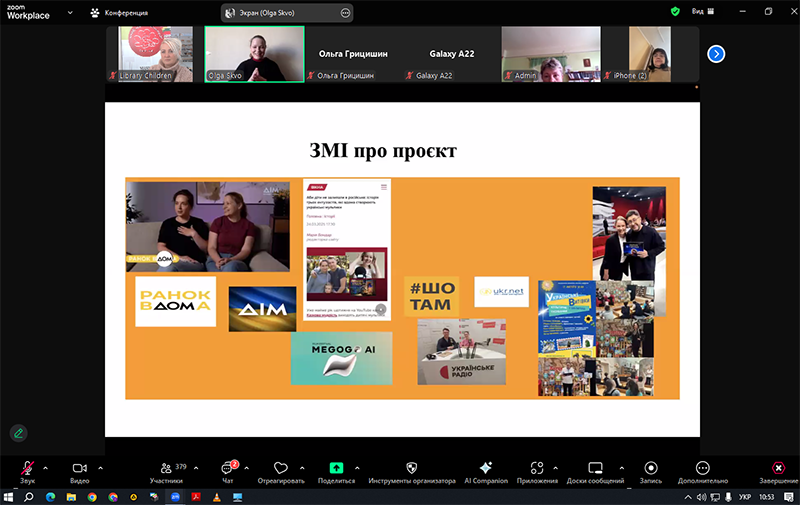Open audio options arrow next to Звук
800x505 pixels.
[45, 468]
